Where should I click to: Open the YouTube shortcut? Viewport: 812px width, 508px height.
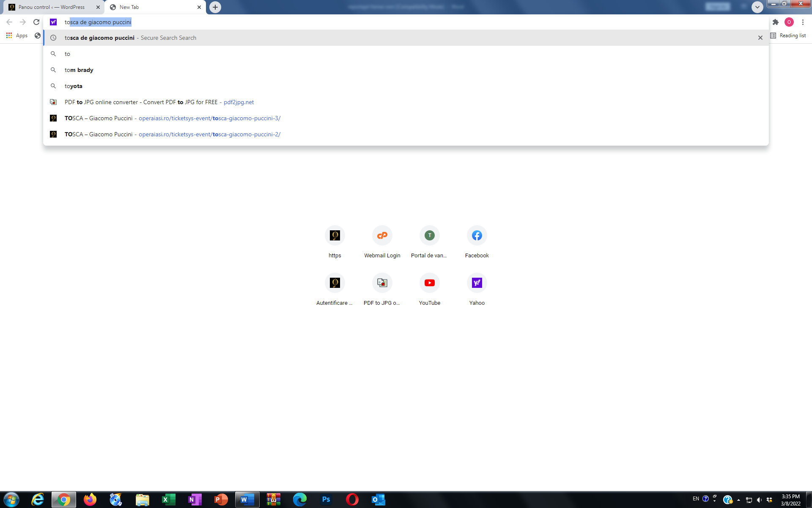pos(430,290)
